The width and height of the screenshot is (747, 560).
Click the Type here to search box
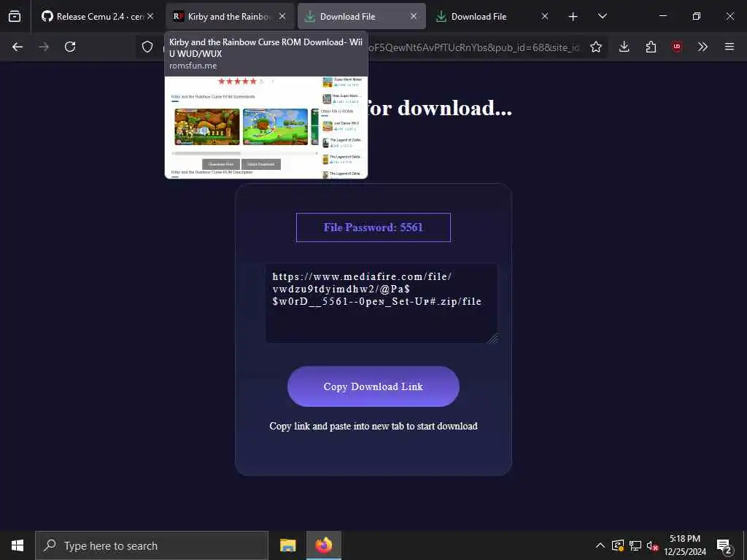point(152,545)
